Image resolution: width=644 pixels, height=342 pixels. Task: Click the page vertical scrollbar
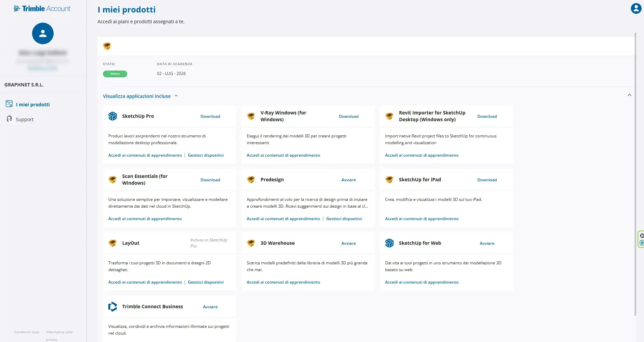point(635,174)
